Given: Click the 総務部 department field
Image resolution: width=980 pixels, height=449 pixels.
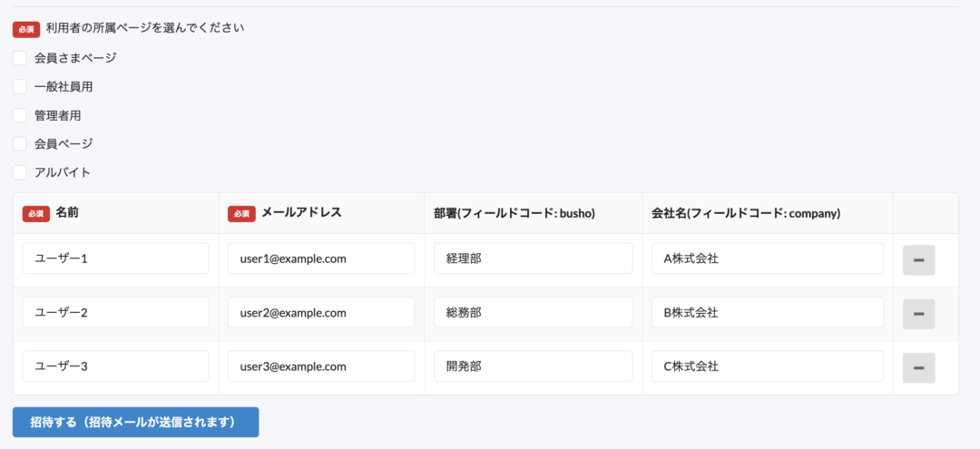Looking at the screenshot, I should tap(534, 312).
